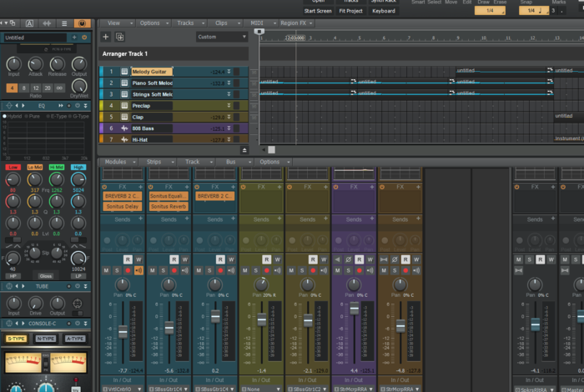Collapse the TUBE ProChannel module
The width and height of the screenshot is (584, 392).
pyautogui.click(x=85, y=286)
